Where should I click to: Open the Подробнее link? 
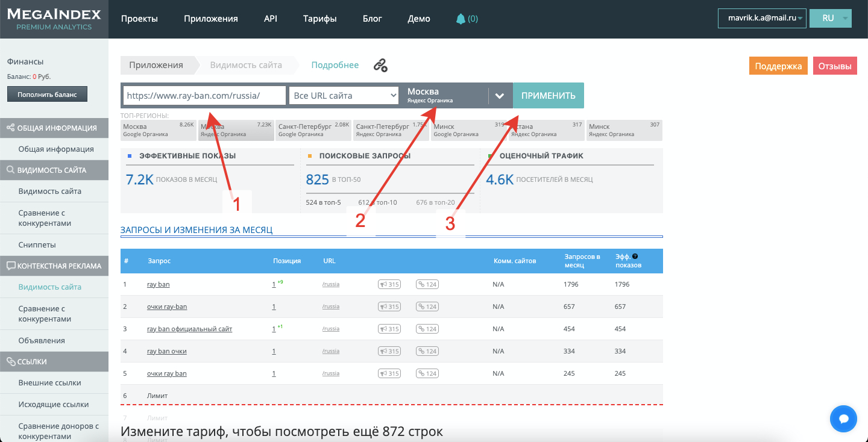pyautogui.click(x=335, y=65)
